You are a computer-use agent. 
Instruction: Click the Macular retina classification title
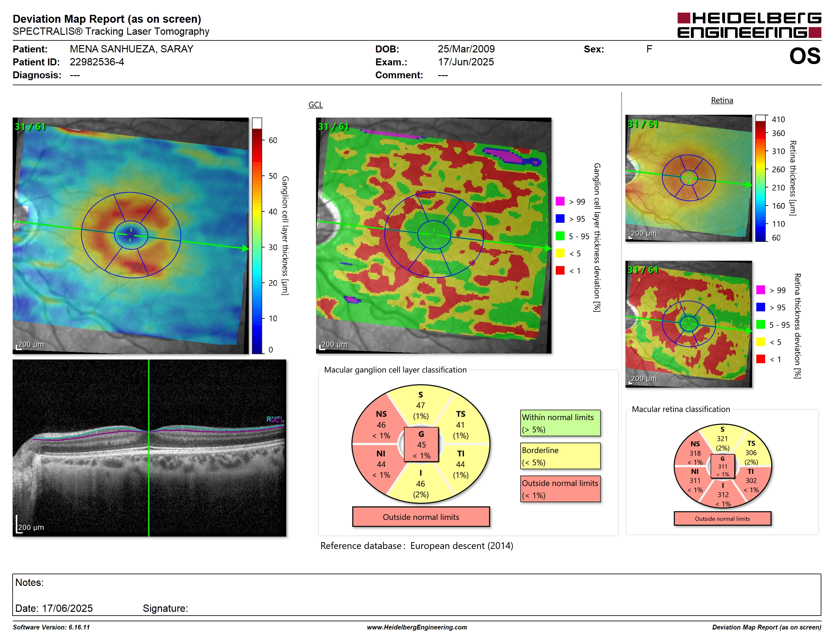(x=680, y=409)
